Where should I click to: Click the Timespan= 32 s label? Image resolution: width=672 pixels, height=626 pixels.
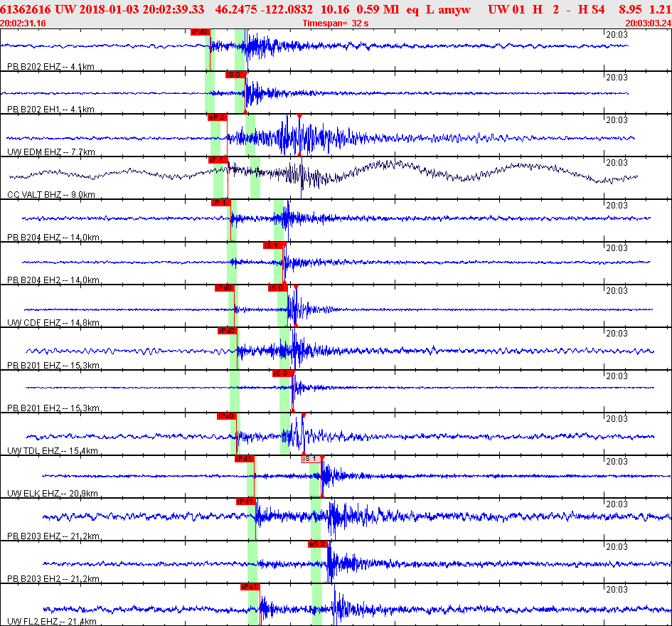pos(336,23)
